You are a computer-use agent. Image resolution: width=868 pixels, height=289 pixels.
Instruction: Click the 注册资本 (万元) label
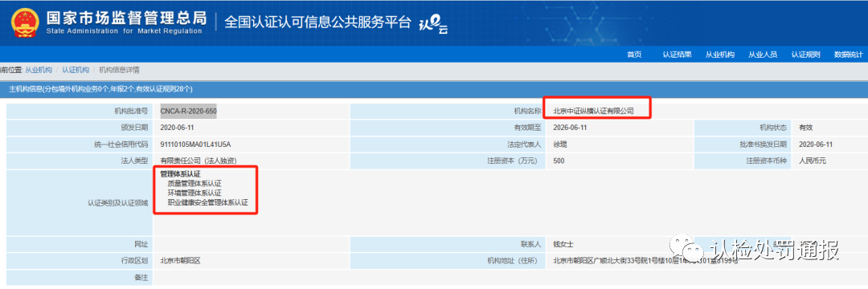click(x=514, y=161)
